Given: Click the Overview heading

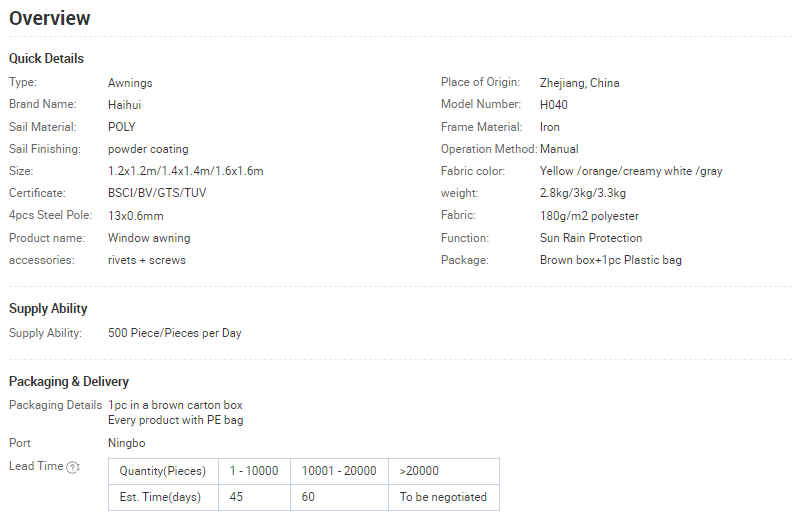Looking at the screenshot, I should (x=50, y=18).
